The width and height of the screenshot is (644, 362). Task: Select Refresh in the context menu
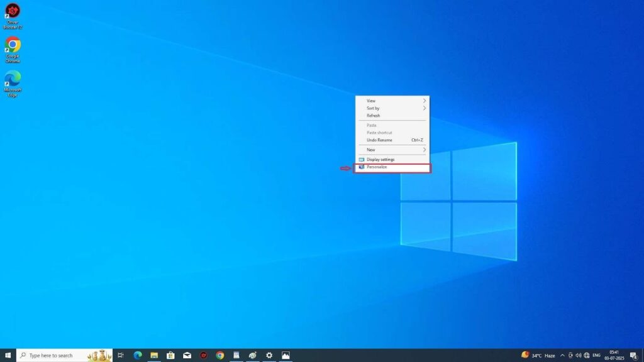(x=374, y=116)
